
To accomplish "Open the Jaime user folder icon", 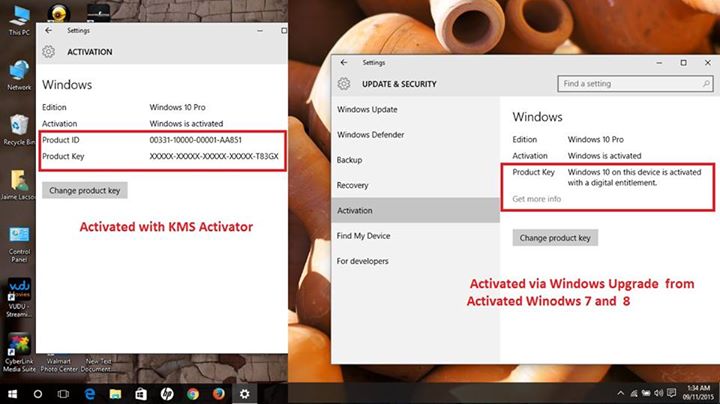I will point(18,185).
